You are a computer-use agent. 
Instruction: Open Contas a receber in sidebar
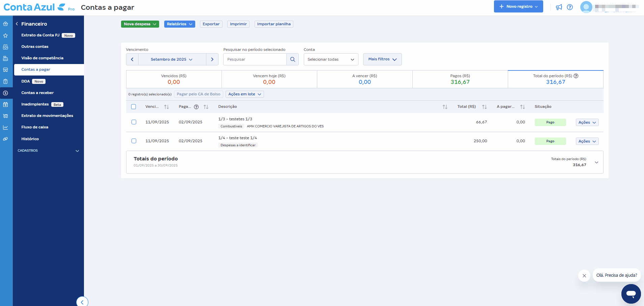tap(37, 93)
